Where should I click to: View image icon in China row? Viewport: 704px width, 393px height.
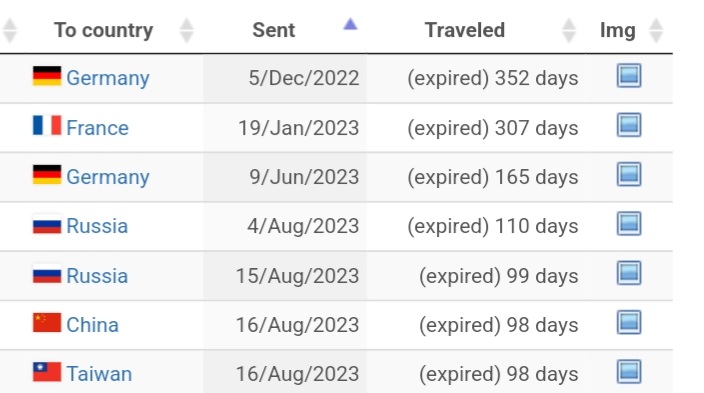click(629, 322)
